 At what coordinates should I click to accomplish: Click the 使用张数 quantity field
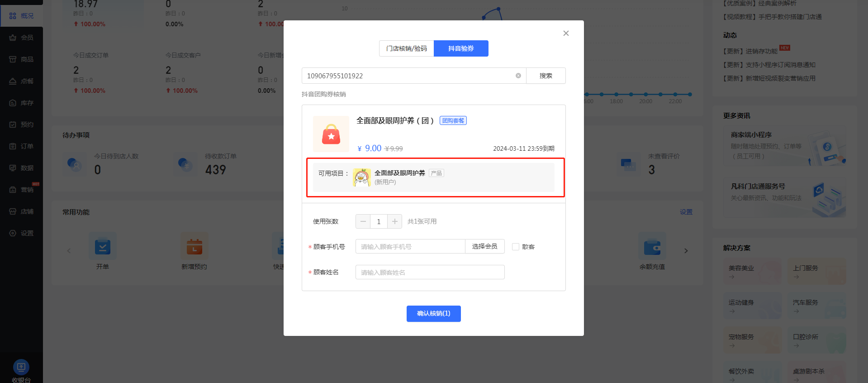pos(379,221)
